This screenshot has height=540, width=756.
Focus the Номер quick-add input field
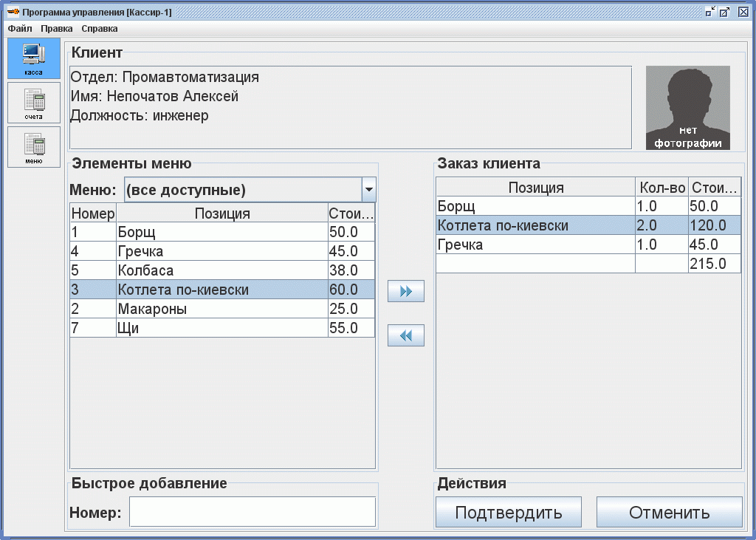252,512
